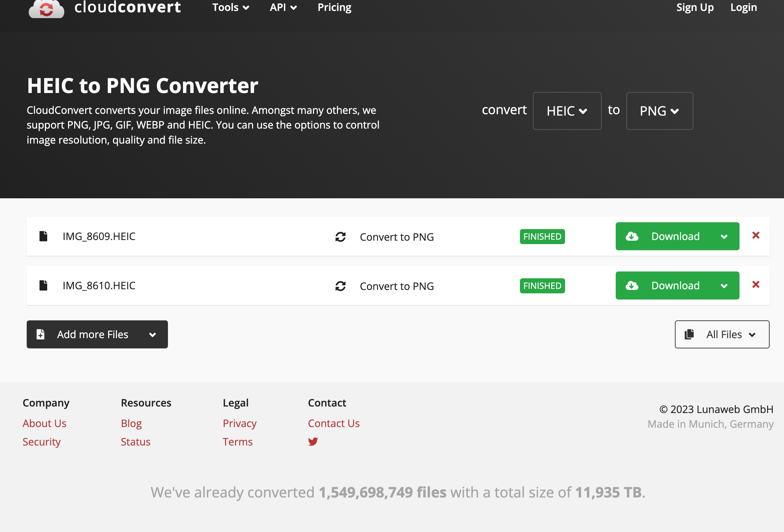Image resolution: width=784 pixels, height=532 pixels.
Task: Click the file icon beside IMG_8610.HEIC
Action: (x=43, y=285)
